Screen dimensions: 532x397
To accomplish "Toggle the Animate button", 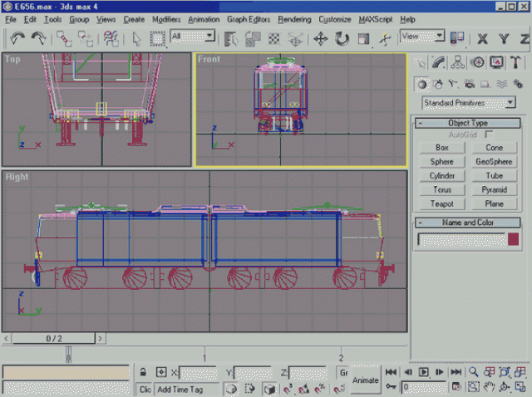I will (365, 380).
